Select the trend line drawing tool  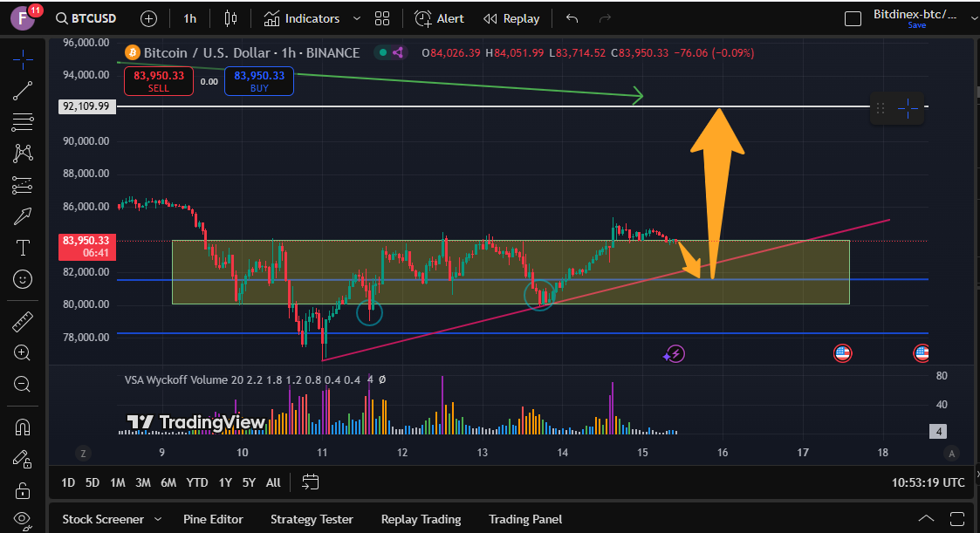[x=23, y=91]
